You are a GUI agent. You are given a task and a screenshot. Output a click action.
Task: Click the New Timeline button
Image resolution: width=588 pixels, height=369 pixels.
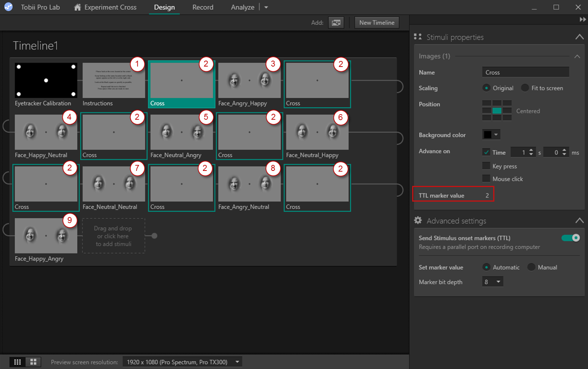376,22
